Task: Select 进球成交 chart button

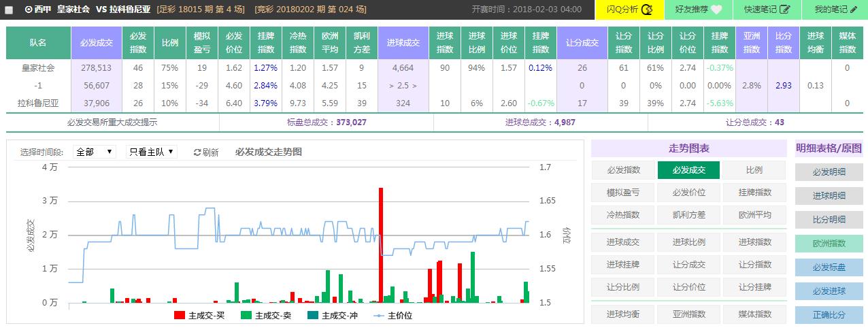Action: click(x=622, y=242)
